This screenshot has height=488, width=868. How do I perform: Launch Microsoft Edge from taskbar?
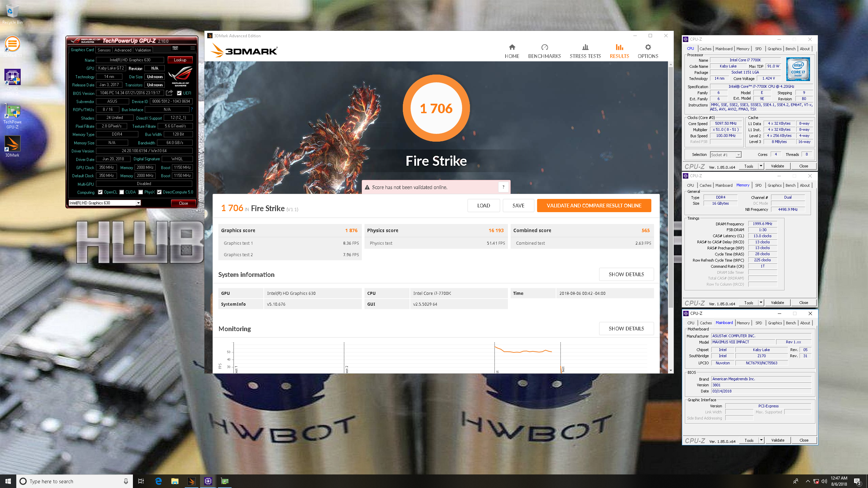158,481
